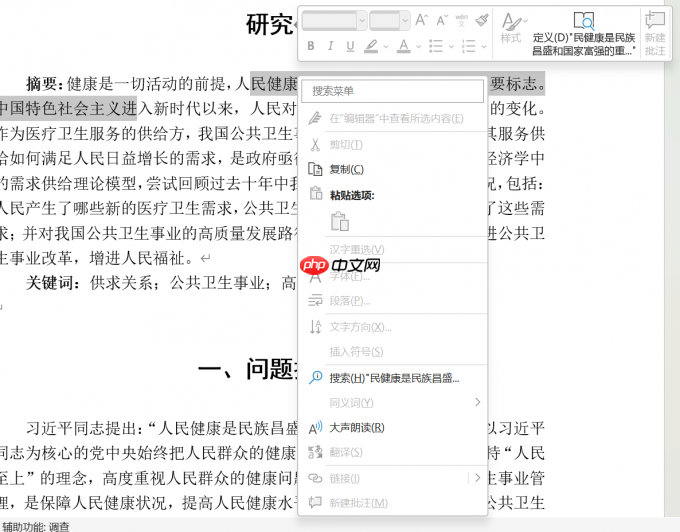Click the text direction arrows icon
680x532 pixels.
[315, 326]
